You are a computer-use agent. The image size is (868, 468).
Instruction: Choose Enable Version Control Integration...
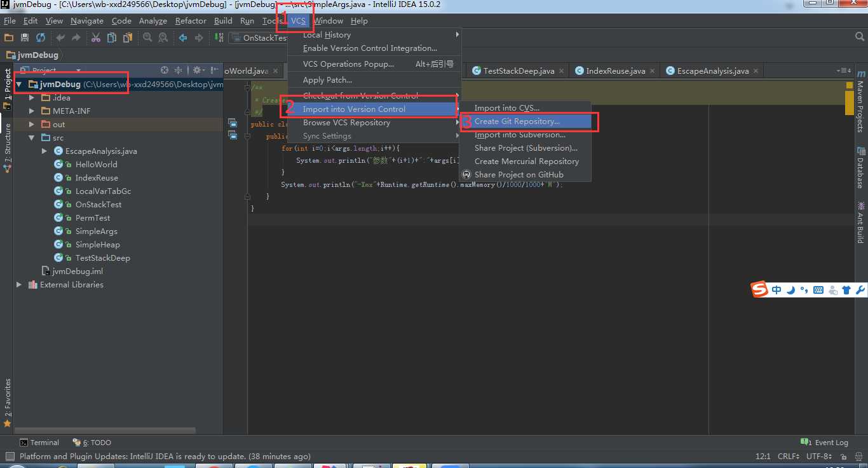(x=373, y=48)
